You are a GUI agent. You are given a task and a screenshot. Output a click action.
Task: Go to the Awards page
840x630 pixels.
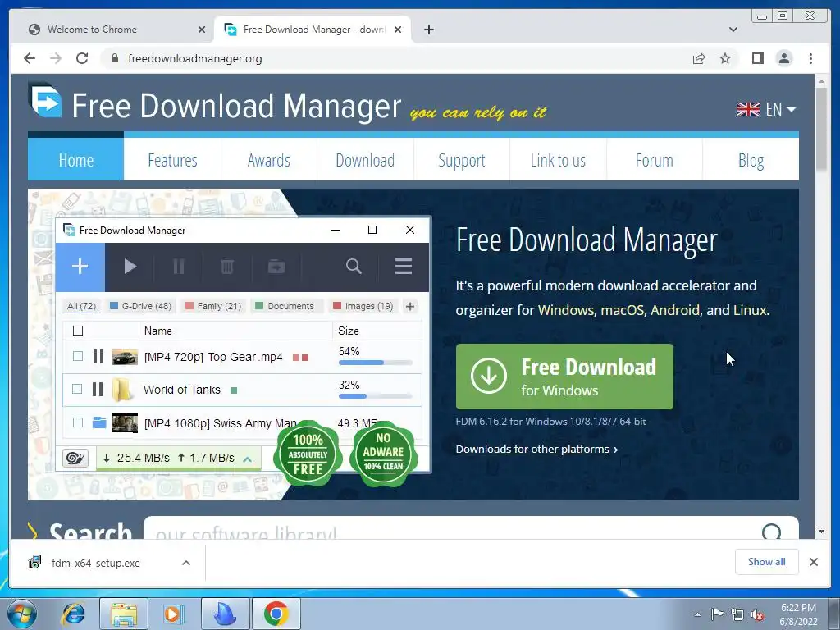click(269, 160)
